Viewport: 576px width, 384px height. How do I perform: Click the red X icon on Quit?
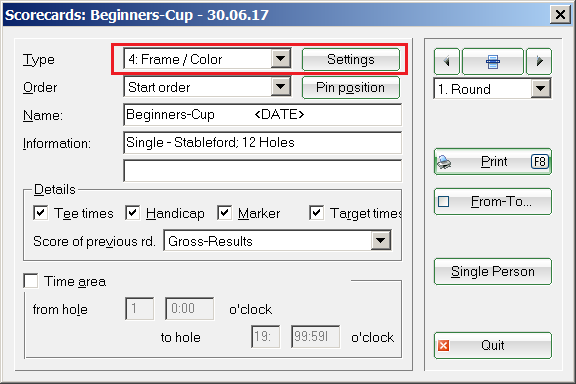coord(444,345)
